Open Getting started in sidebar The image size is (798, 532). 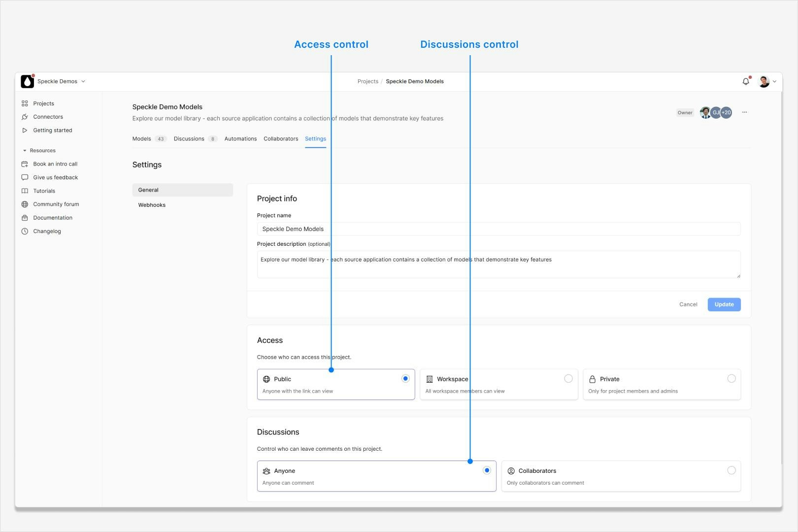[53, 130]
